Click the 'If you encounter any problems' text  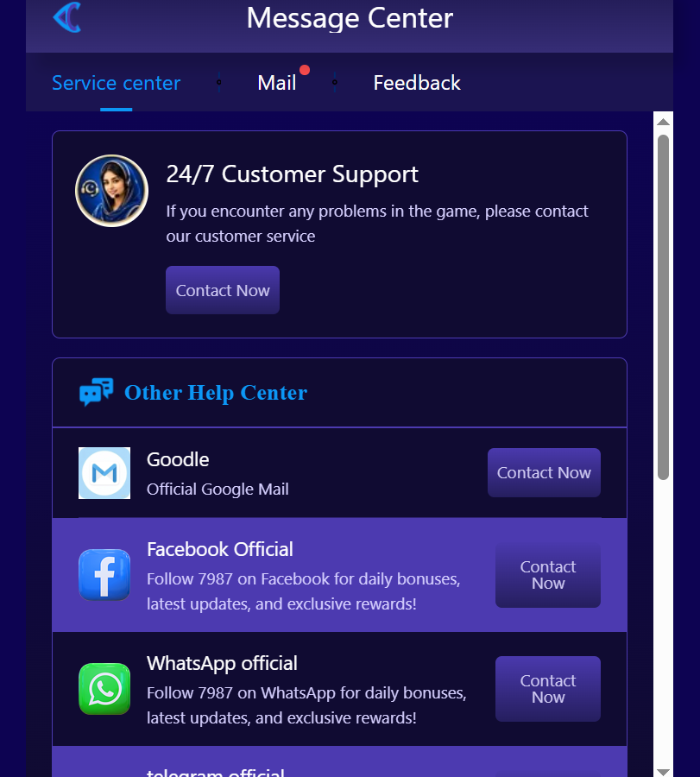(x=377, y=224)
